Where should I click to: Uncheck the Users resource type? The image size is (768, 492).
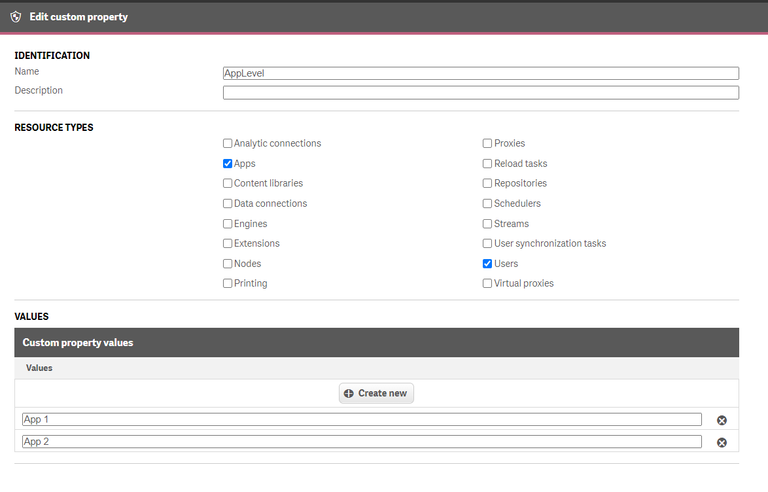tap(487, 264)
